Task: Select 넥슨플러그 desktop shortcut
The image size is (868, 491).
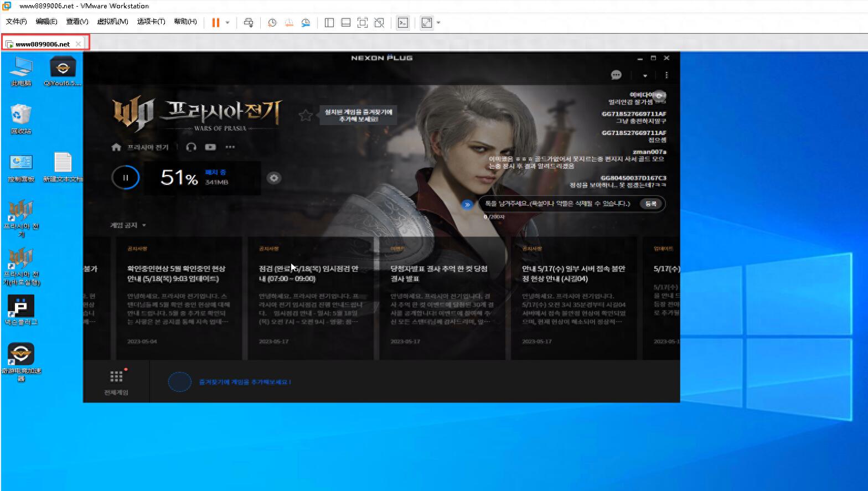Action: tap(21, 310)
